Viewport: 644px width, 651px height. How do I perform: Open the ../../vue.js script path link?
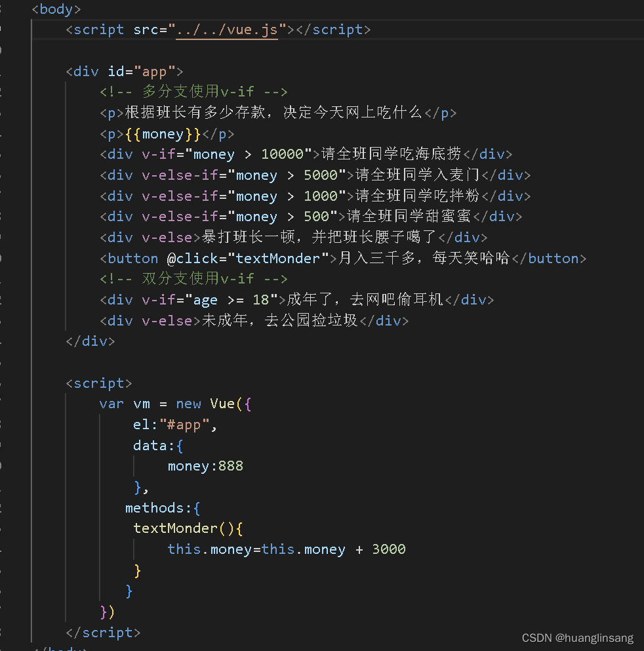coord(227,30)
